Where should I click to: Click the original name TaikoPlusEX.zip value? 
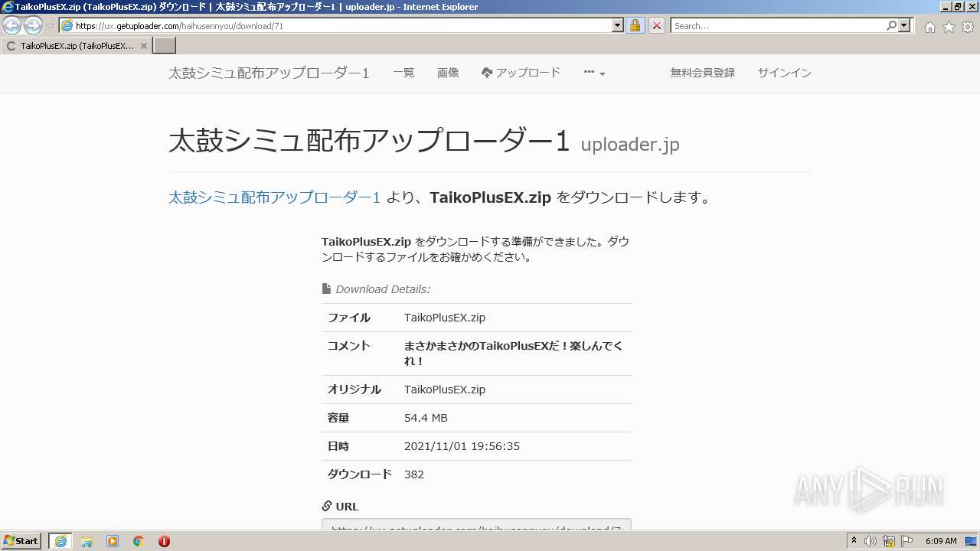[x=445, y=390]
